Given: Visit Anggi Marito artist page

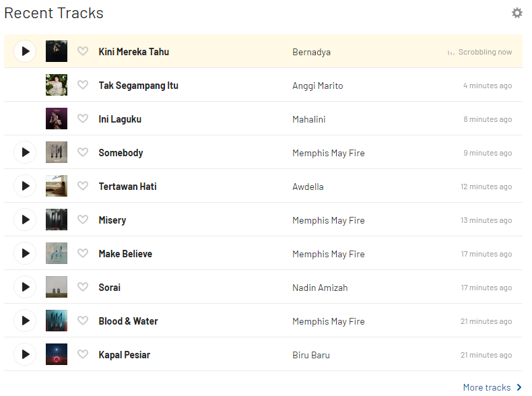Looking at the screenshot, I should click(317, 86).
